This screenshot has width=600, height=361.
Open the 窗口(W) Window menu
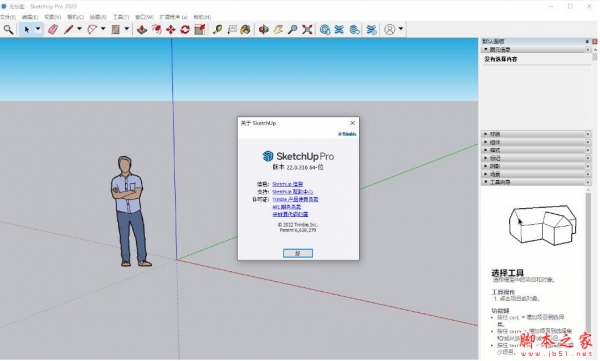click(x=144, y=17)
